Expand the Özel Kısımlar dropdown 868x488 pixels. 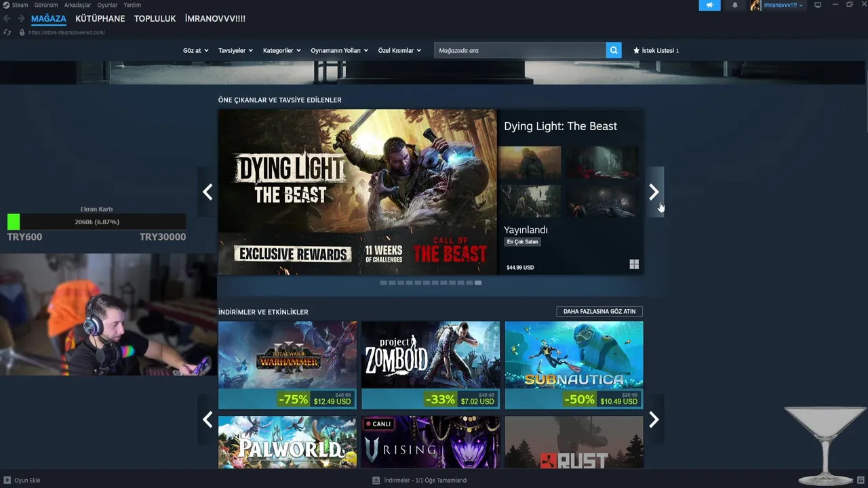tap(399, 50)
